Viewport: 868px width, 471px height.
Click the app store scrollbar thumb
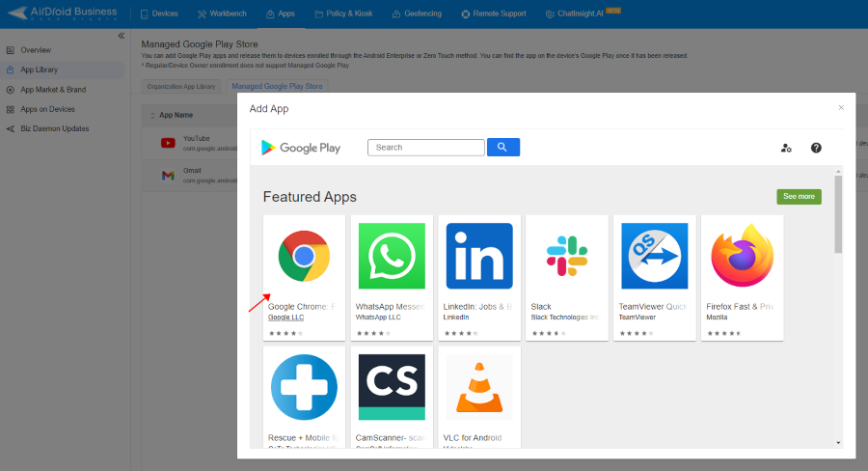coord(838,214)
